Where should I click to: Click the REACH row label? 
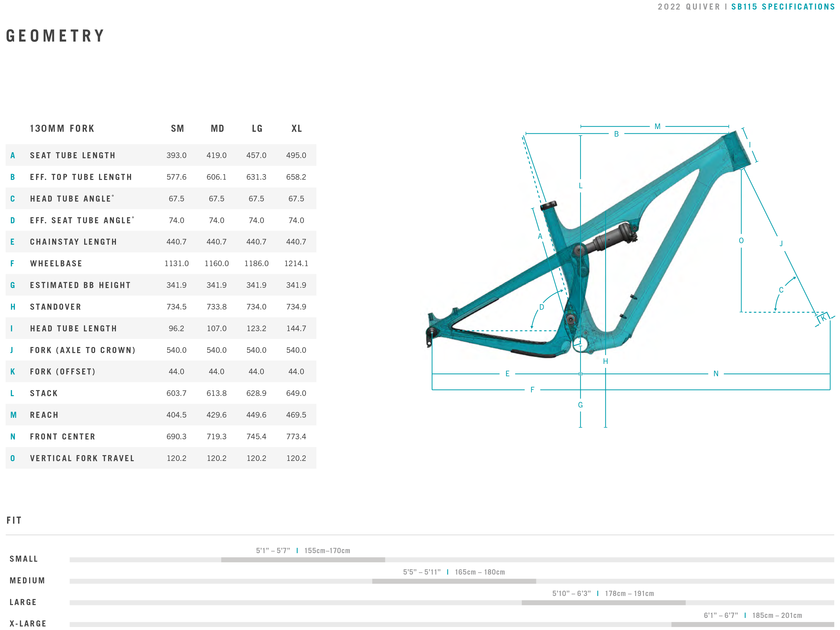pyautogui.click(x=44, y=415)
